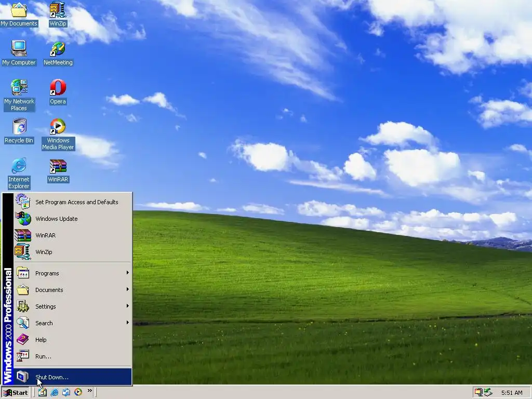This screenshot has height=399, width=532.
Task: Select the Internet Explorer desktop icon
Action: click(19, 174)
